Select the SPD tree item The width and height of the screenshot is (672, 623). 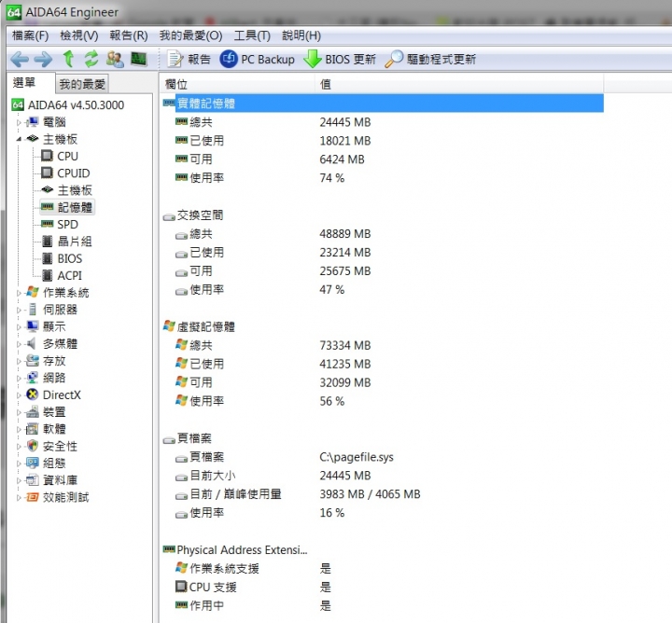[67, 225]
